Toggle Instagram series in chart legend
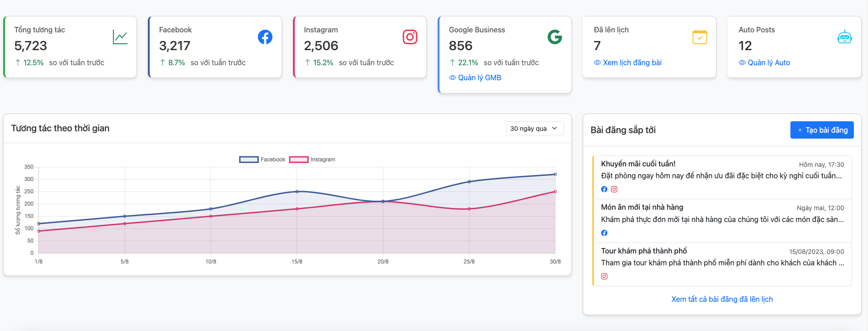Image resolution: width=868 pixels, height=331 pixels. tap(312, 160)
